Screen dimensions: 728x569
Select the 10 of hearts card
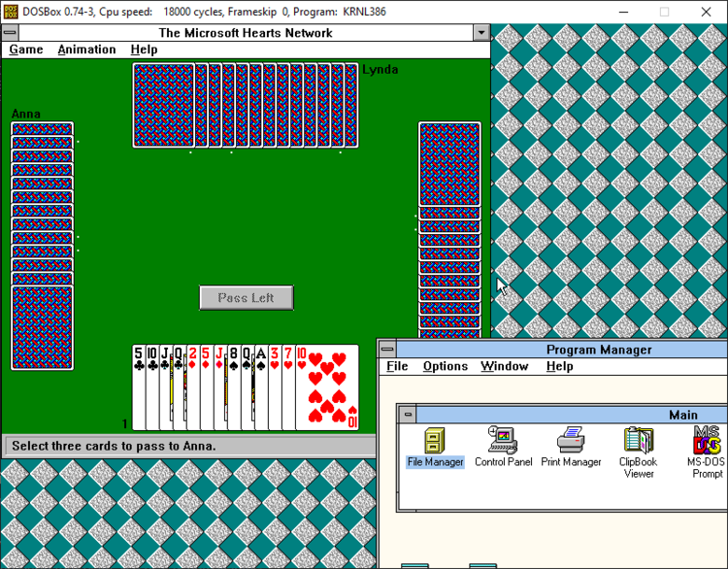click(x=327, y=388)
